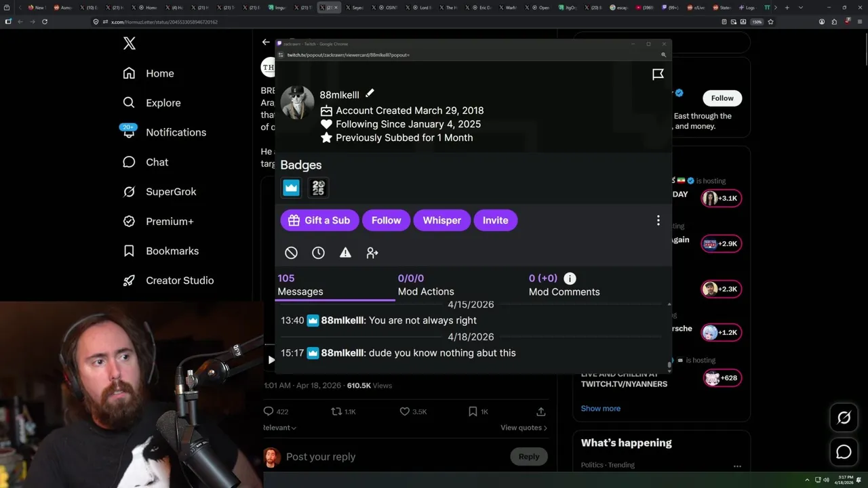Click the Show more link
Image resolution: width=868 pixels, height=488 pixels.
[601, 409]
